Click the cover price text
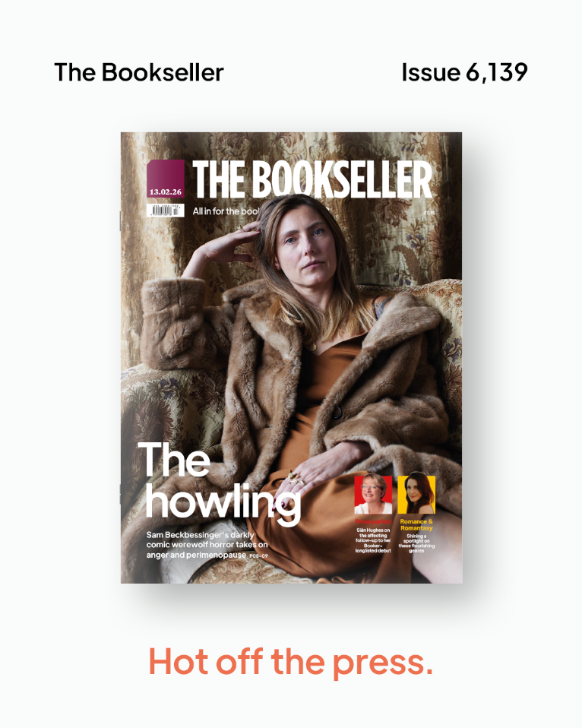 [x=429, y=213]
